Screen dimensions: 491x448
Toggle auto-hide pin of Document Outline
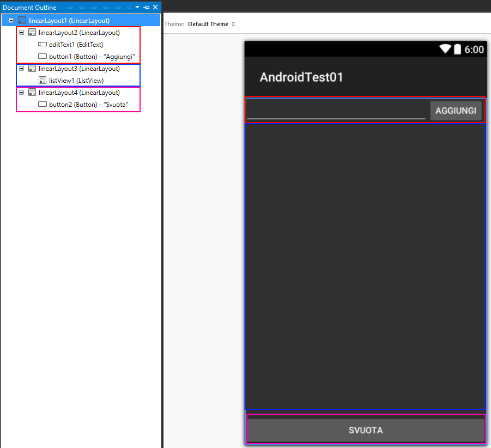(x=146, y=7)
